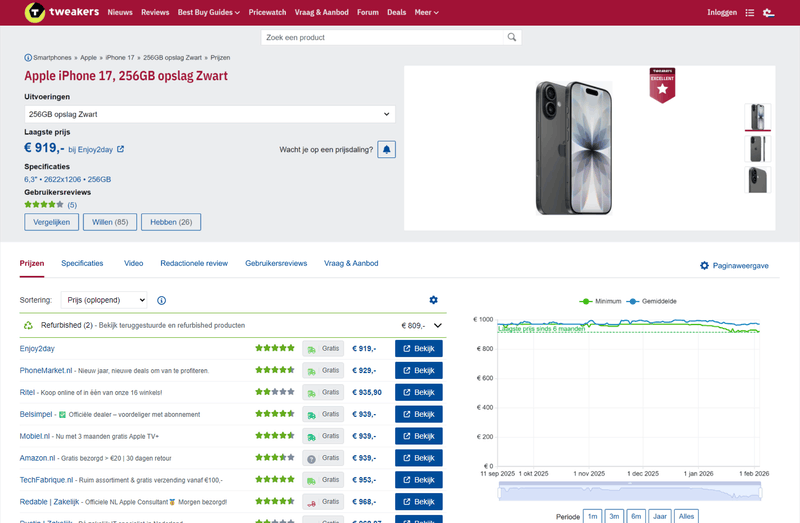The image size is (800, 523).
Task: Set chart period to Jaar
Action: tap(660, 516)
